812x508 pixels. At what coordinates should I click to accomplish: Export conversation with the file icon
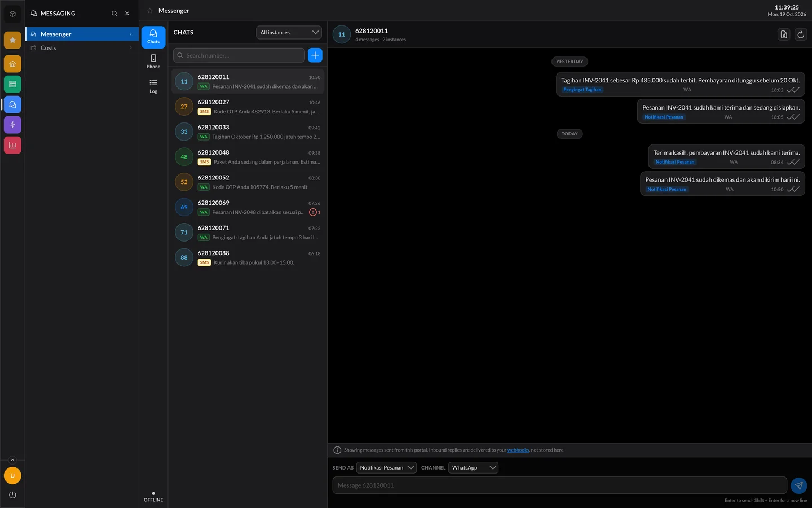pyautogui.click(x=784, y=34)
